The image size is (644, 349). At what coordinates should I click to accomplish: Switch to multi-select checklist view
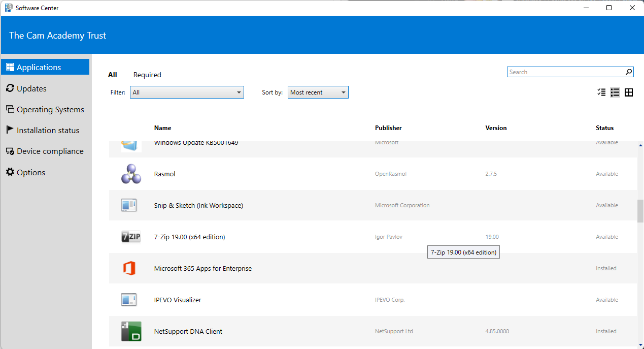point(601,92)
